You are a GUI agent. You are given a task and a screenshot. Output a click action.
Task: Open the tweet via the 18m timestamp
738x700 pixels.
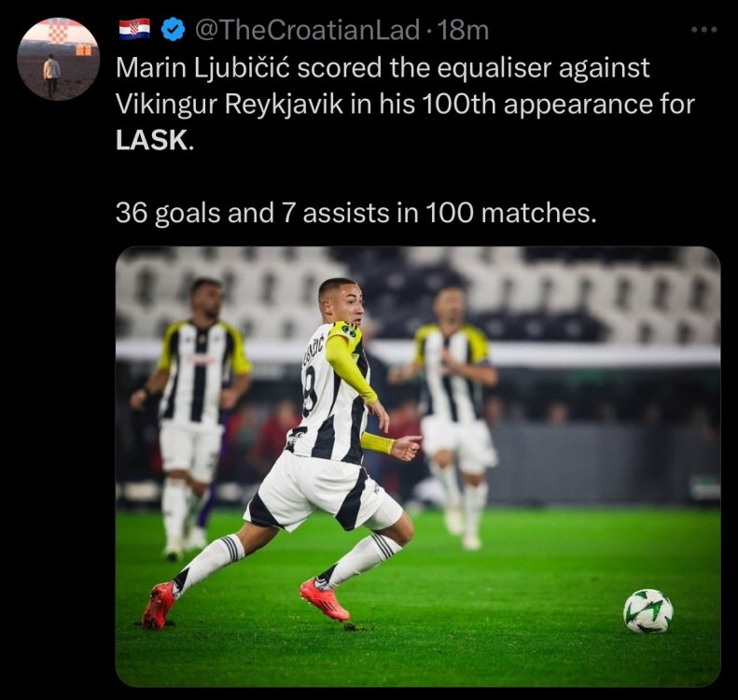[x=464, y=30]
